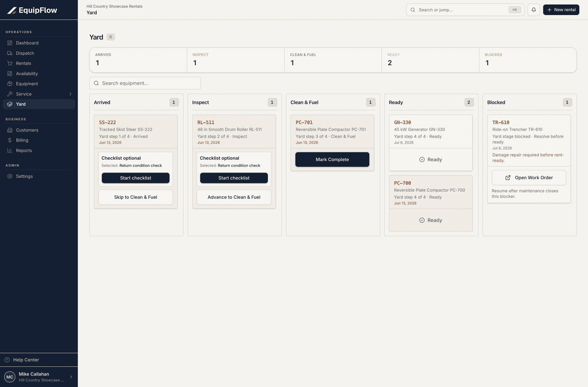Click the Rentals cart icon
The height and width of the screenshot is (387, 588).
(x=10, y=63)
